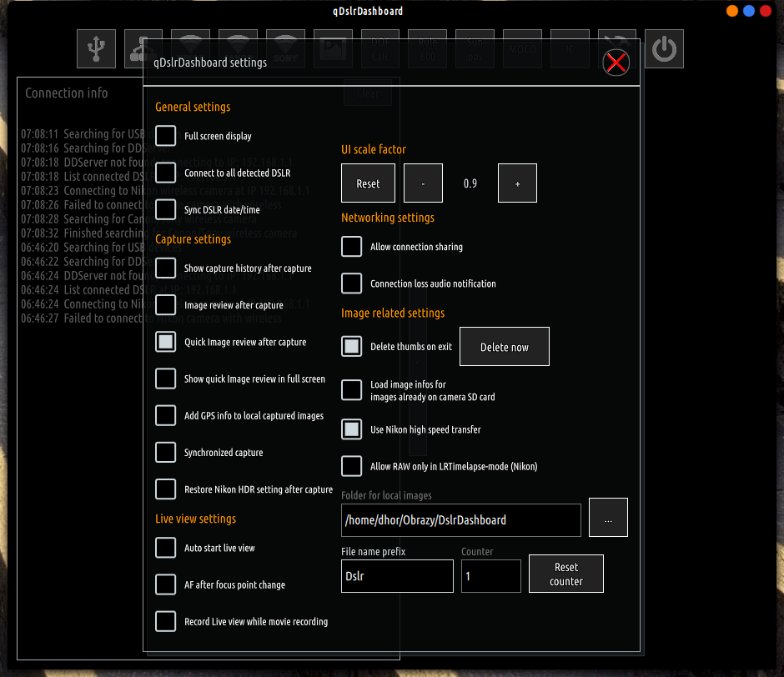Click the 'Live view settings' heading

[x=195, y=519]
